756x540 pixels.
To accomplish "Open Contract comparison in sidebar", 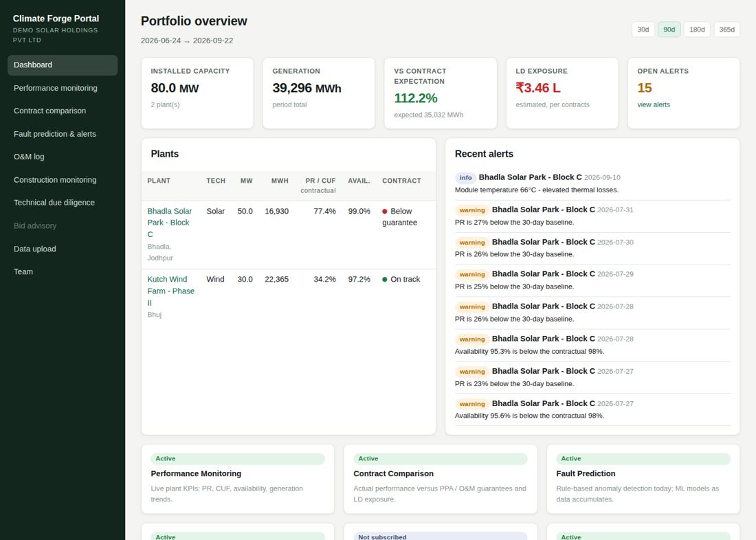I will [62, 111].
